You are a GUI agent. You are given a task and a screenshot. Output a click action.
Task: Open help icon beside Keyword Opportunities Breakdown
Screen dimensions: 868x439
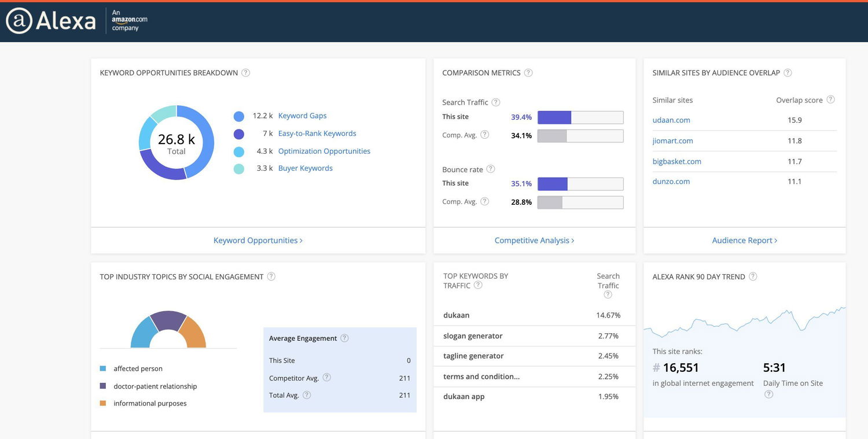point(246,73)
